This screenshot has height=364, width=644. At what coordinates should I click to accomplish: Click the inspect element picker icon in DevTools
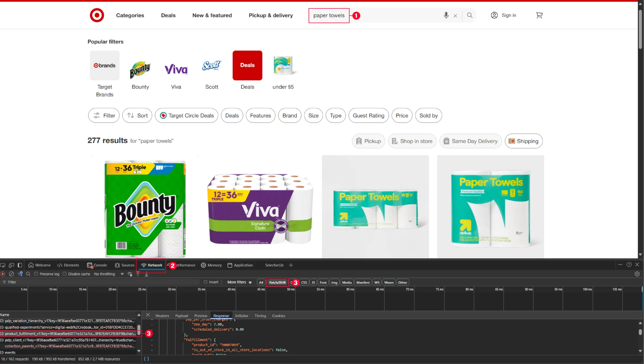[x=3, y=265]
